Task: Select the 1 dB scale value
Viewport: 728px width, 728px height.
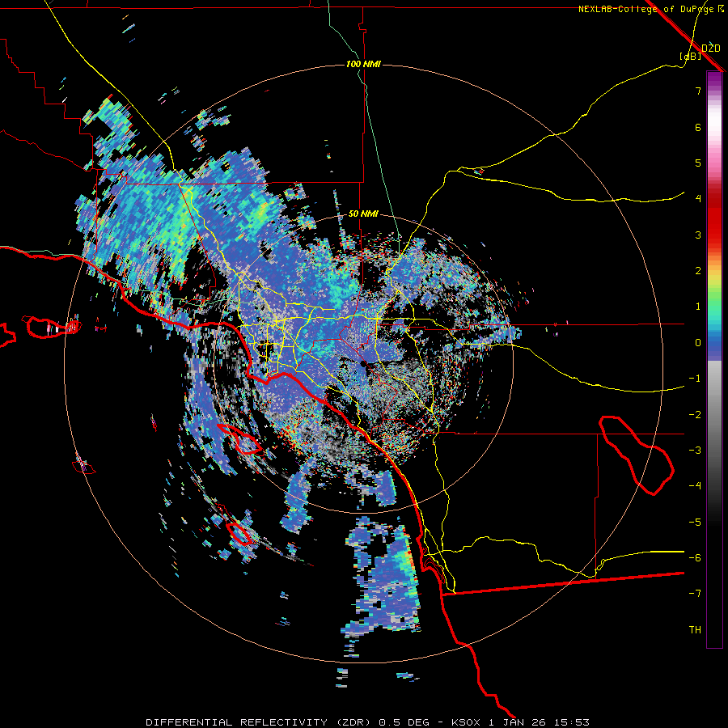Action: (698, 307)
